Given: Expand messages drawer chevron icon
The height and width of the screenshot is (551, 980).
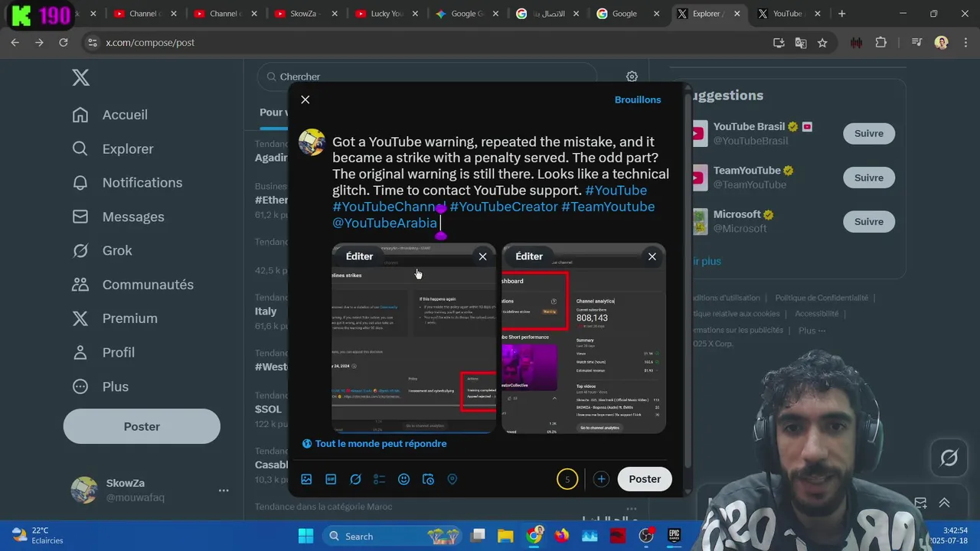Looking at the screenshot, I should [944, 503].
